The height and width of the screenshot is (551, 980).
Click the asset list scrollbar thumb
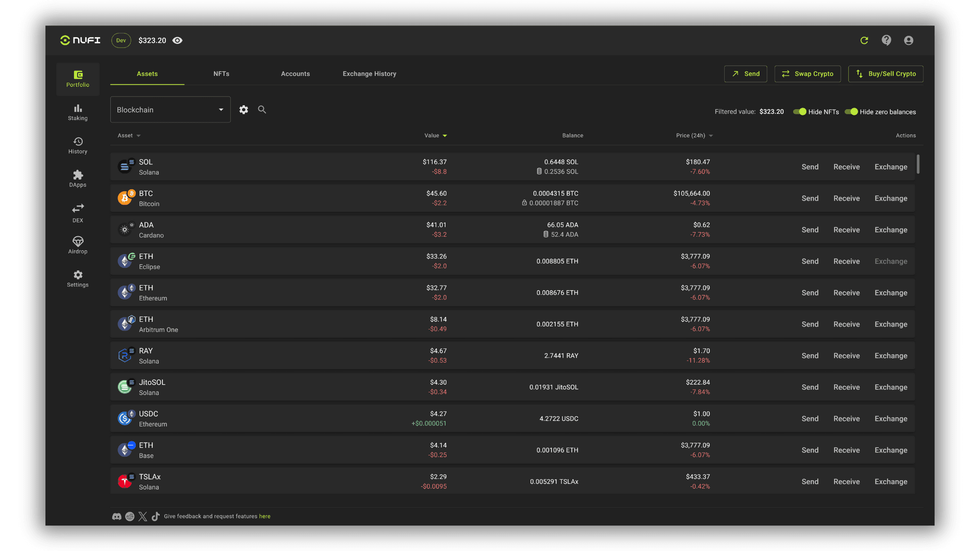(x=918, y=164)
